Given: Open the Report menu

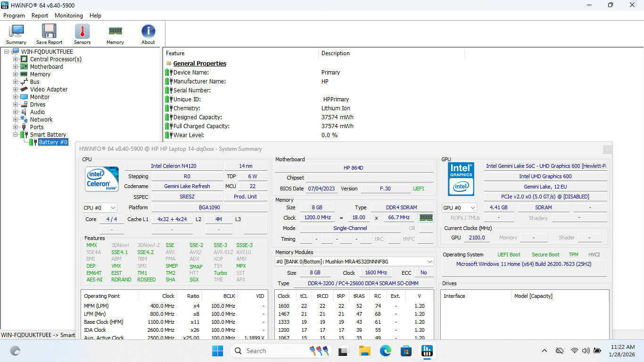Looking at the screenshot, I should [x=40, y=16].
